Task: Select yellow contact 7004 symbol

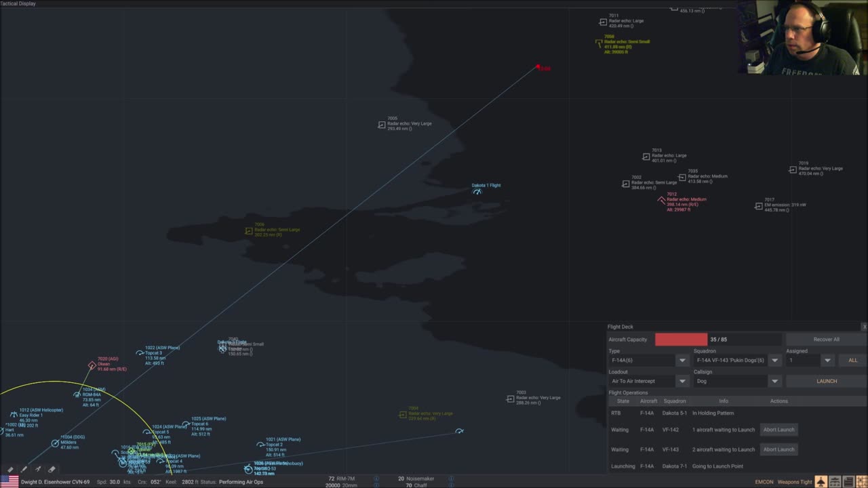Action: coord(403,415)
